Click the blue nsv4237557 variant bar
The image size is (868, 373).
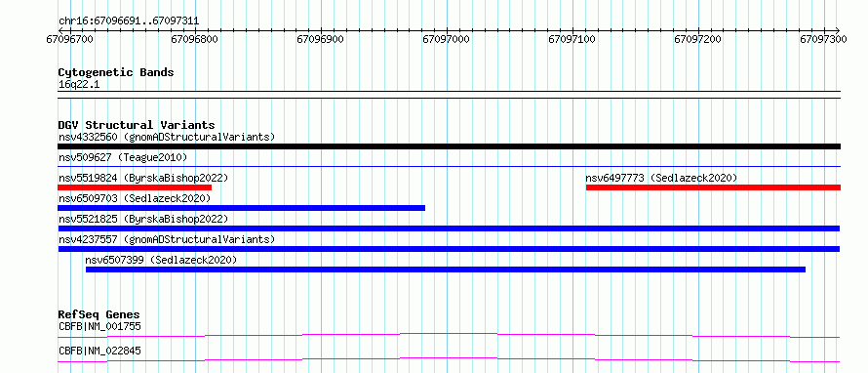click(449, 249)
